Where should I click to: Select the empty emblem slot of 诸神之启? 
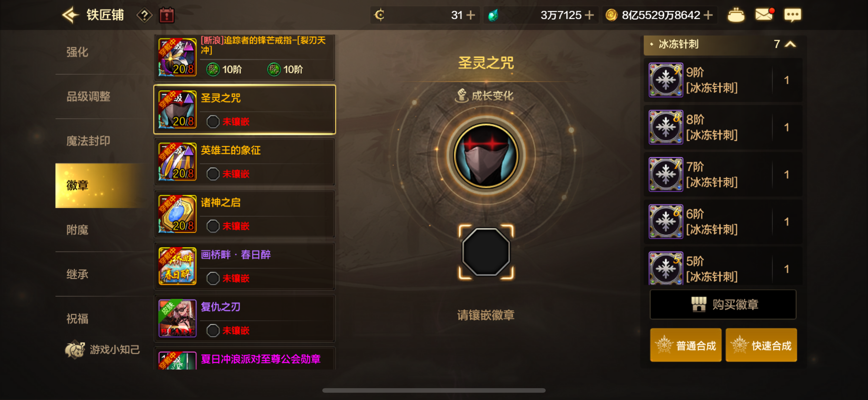point(213,226)
